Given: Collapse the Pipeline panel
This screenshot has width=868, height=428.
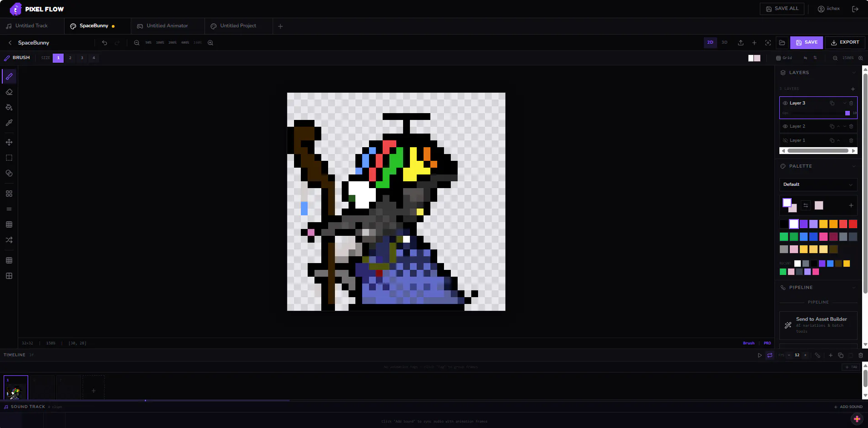Looking at the screenshot, I should (x=854, y=288).
